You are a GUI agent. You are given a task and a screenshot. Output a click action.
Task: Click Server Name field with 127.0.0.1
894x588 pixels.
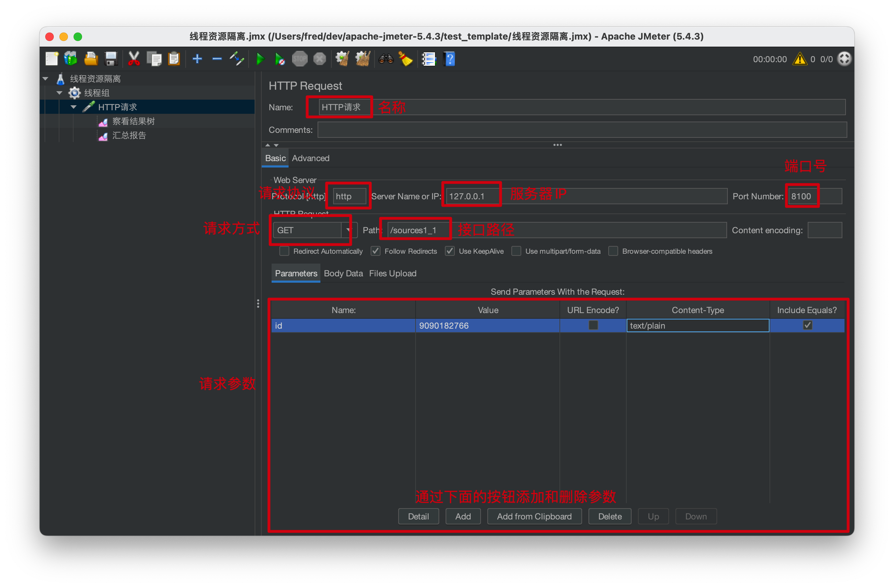point(586,196)
